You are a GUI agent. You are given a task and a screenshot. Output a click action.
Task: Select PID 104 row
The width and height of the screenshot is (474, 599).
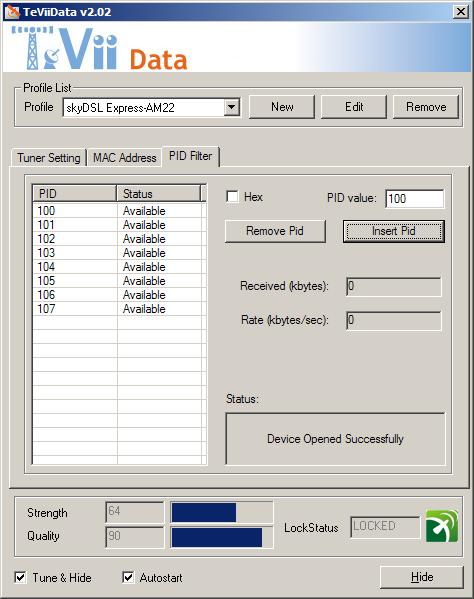(119, 267)
